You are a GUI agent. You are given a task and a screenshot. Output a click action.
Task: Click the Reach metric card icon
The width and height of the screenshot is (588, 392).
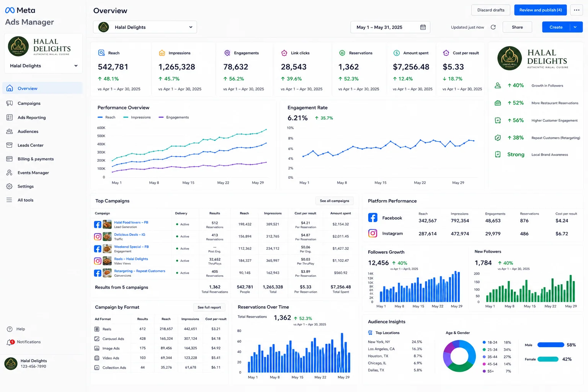click(101, 53)
